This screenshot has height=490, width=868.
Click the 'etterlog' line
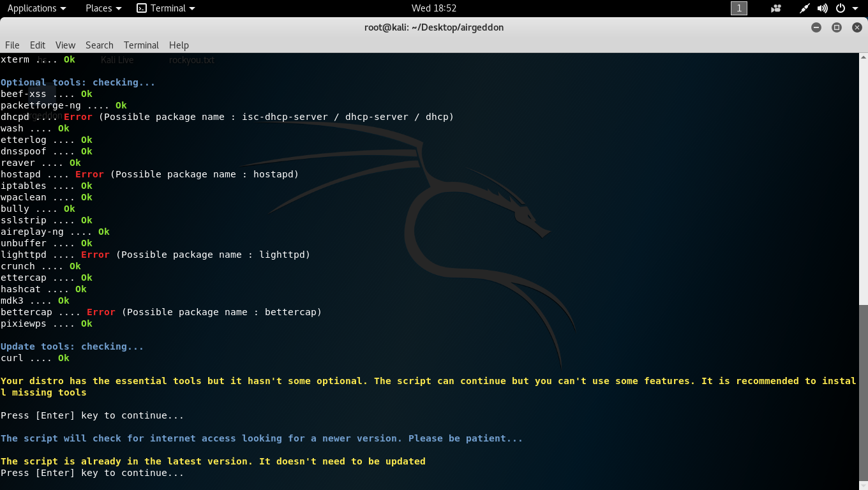(47, 140)
